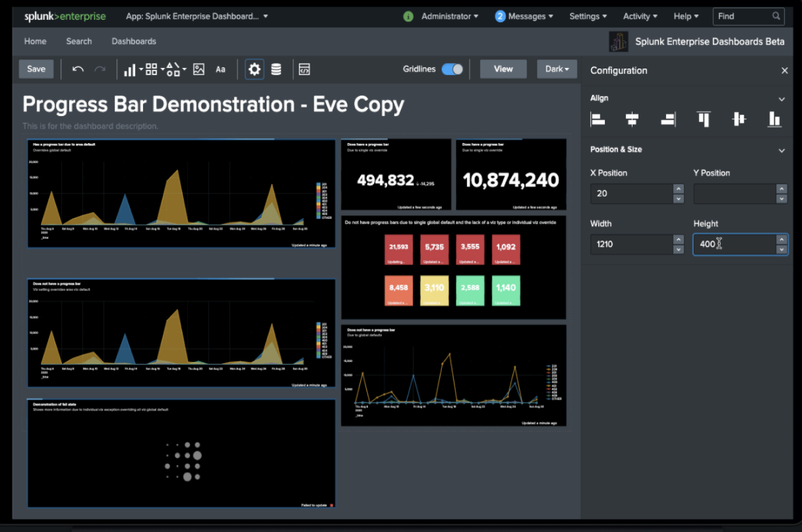Go to the Search tab
802x532 pixels.
[79, 41]
